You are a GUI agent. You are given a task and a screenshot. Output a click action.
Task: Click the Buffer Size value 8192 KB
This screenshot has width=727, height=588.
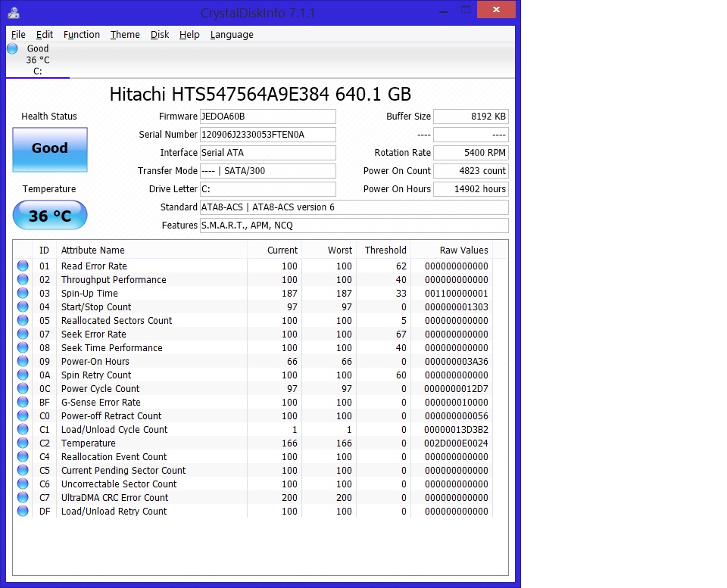pyautogui.click(x=471, y=117)
